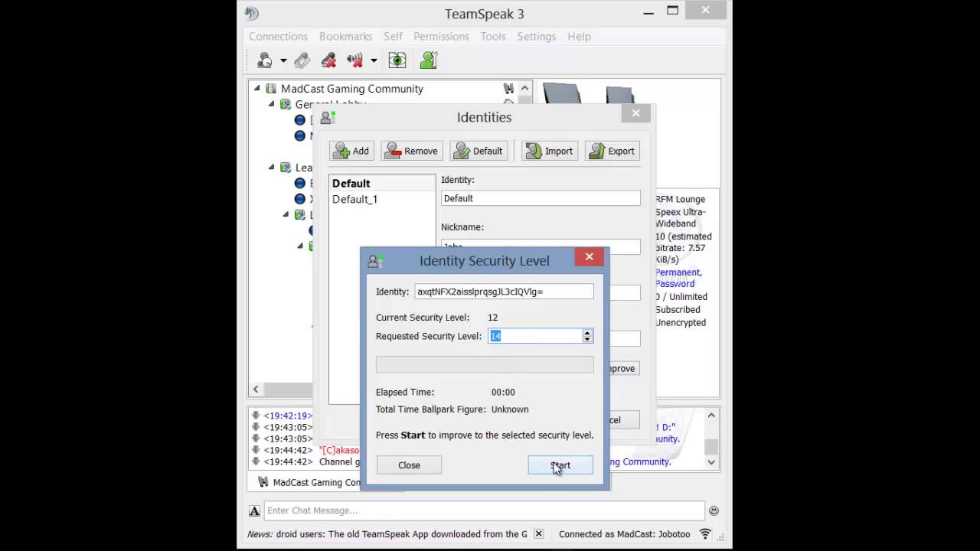Image resolution: width=980 pixels, height=551 pixels.
Task: Click the Identities dialog title icon
Action: [x=328, y=118]
